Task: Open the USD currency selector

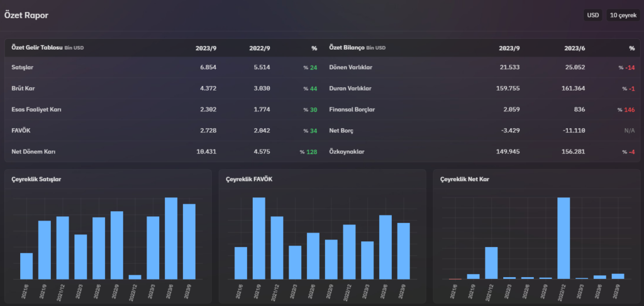Action: 592,15
